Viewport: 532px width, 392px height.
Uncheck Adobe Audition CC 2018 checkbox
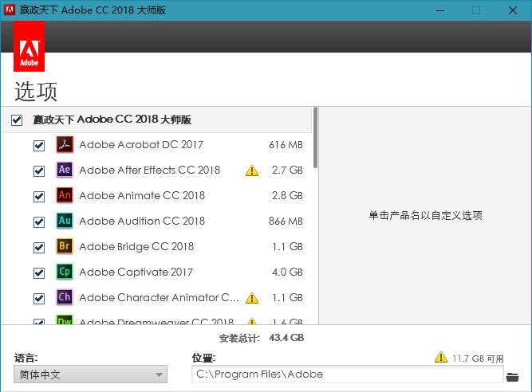pos(39,222)
